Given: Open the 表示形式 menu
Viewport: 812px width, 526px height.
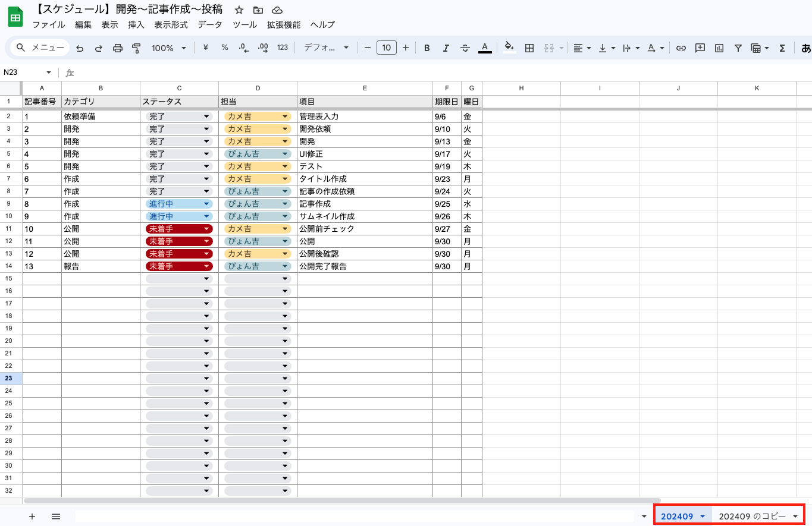Looking at the screenshot, I should (x=171, y=25).
